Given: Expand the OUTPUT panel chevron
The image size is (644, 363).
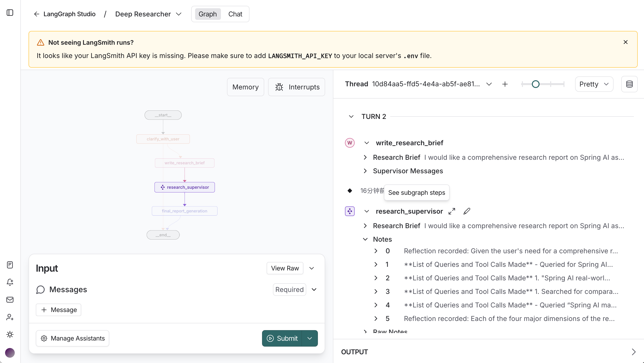Looking at the screenshot, I should click(x=634, y=352).
